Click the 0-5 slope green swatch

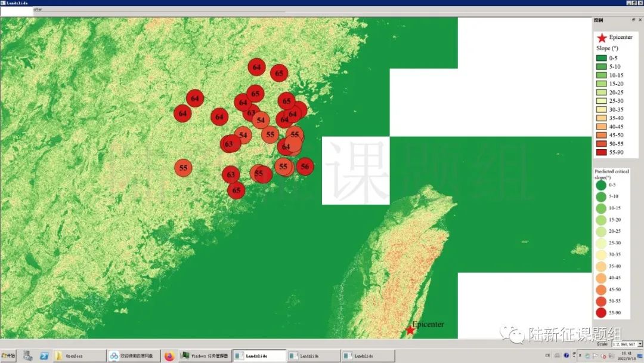click(x=601, y=58)
